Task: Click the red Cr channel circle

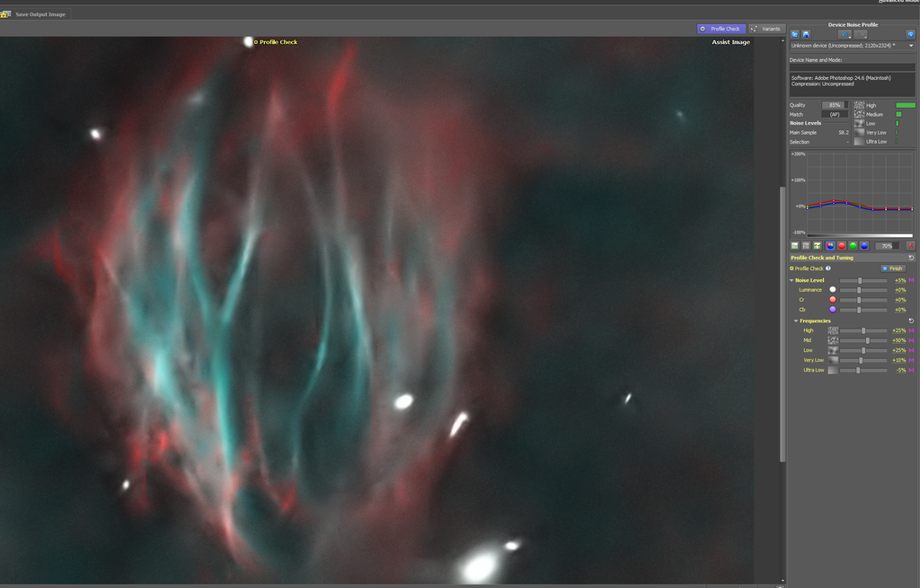Action: [x=833, y=300]
